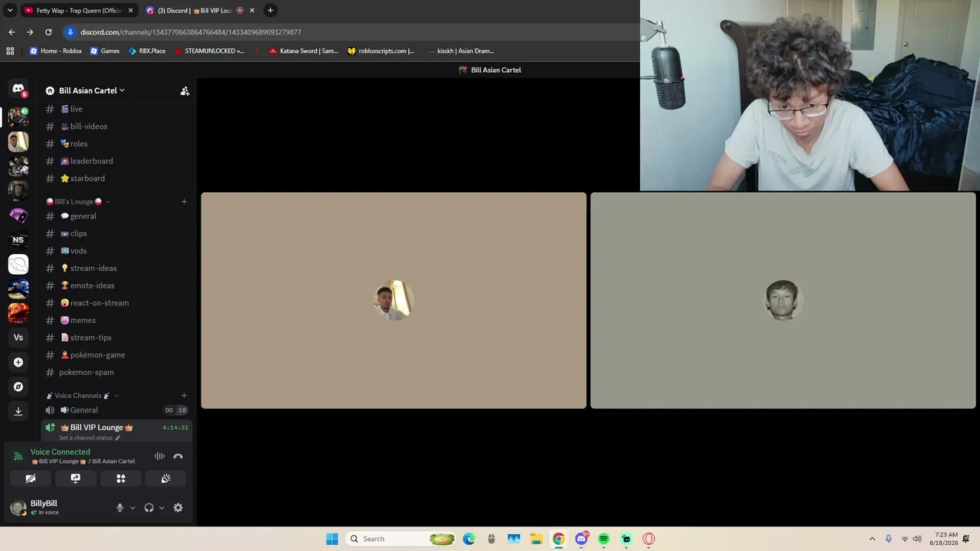The image size is (980, 551).
Task: Open Spotify from the taskbar
Action: click(x=604, y=539)
